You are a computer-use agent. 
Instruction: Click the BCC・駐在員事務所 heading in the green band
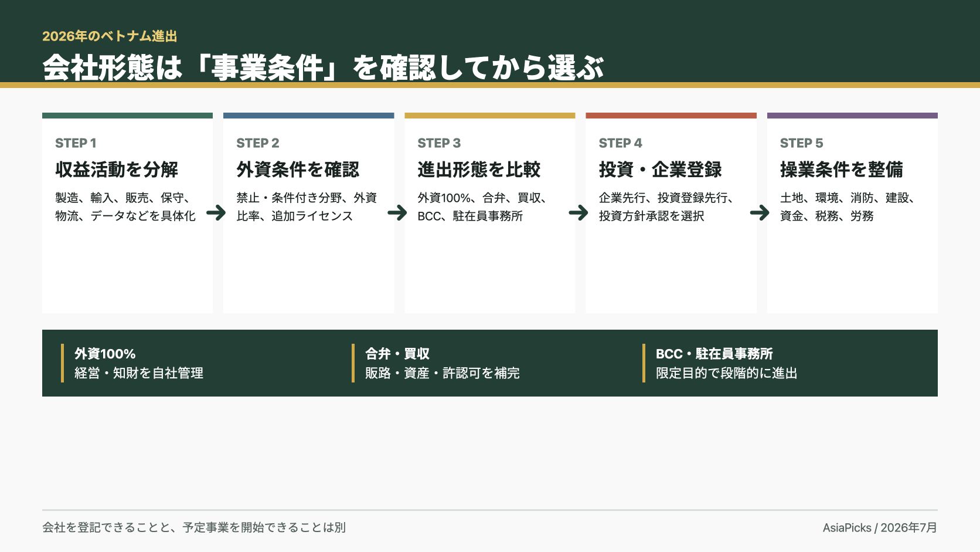tap(714, 354)
